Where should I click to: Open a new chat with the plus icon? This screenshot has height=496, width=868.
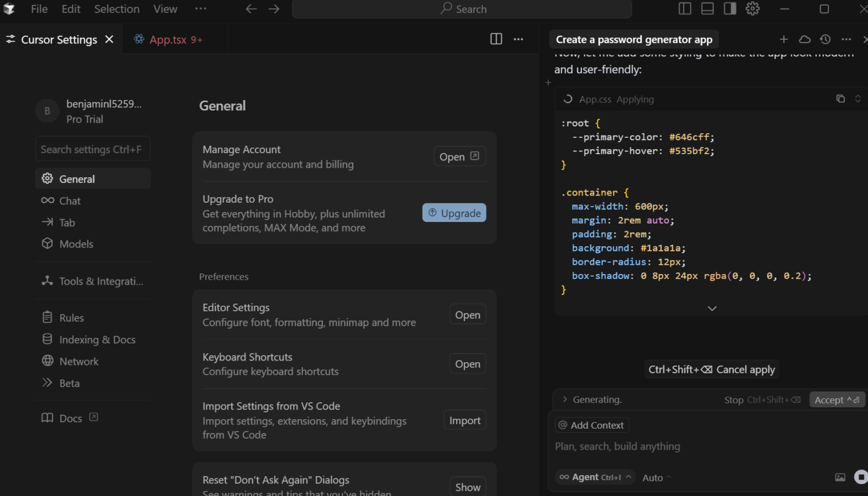[x=784, y=39]
